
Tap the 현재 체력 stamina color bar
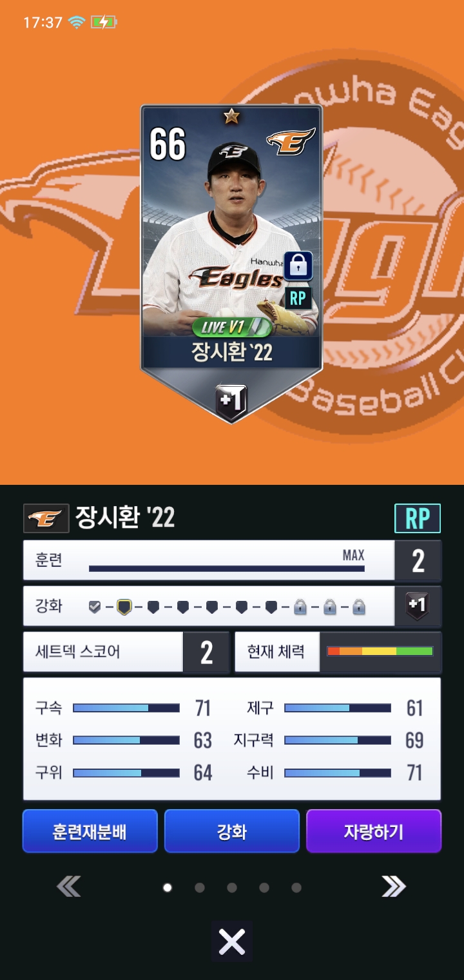[380, 651]
